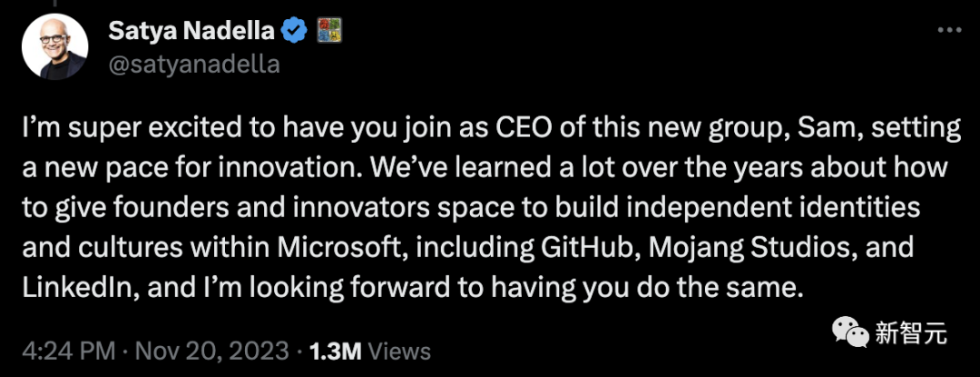Click the Microsoft affiliation logo badge

tap(326, 31)
